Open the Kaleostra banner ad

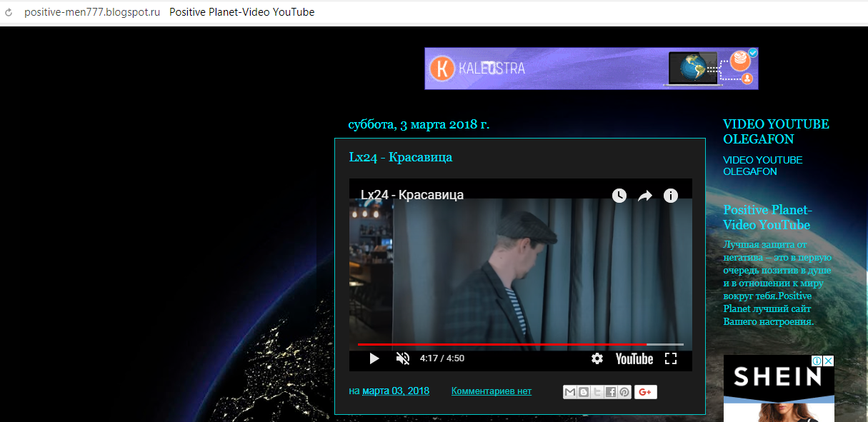pos(592,69)
